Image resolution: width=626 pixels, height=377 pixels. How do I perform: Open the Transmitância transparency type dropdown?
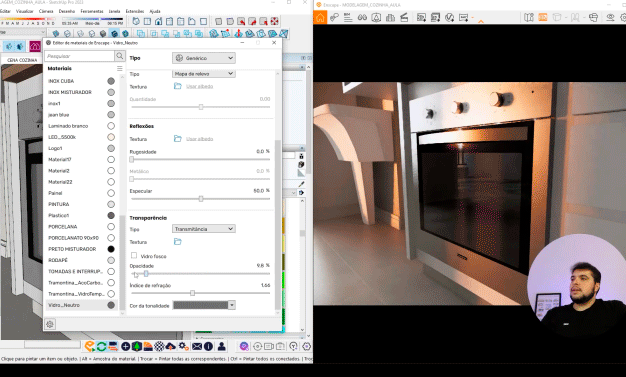[204, 229]
